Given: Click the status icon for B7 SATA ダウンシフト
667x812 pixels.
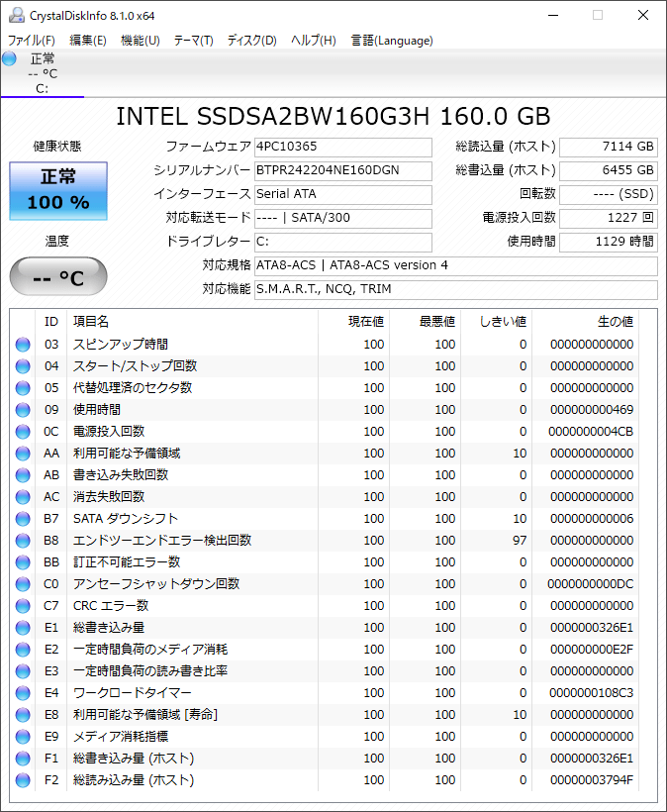Looking at the screenshot, I should pos(23,518).
